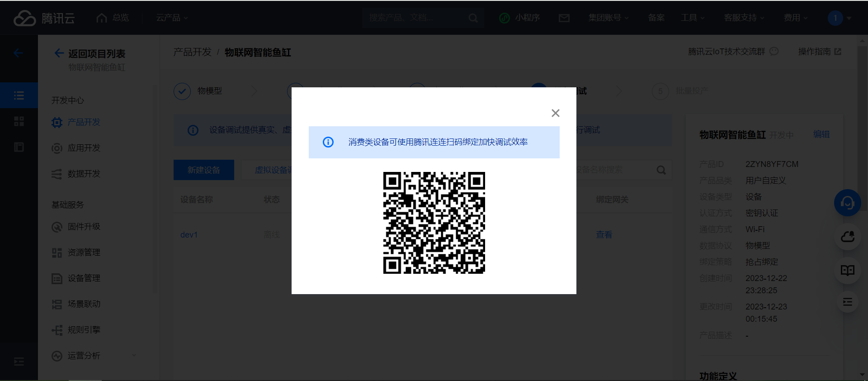Open 数据开发 in sidebar
Screen dimensions: 868x381
(x=84, y=174)
